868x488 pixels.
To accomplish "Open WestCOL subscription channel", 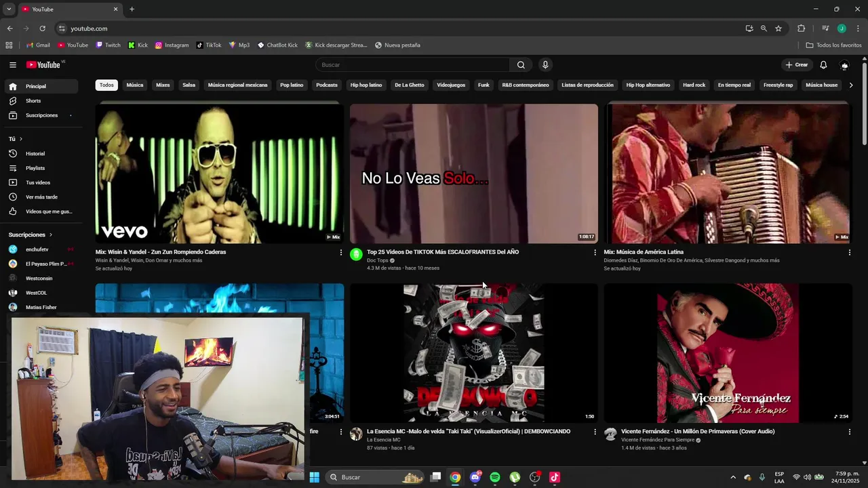I will click(41, 293).
